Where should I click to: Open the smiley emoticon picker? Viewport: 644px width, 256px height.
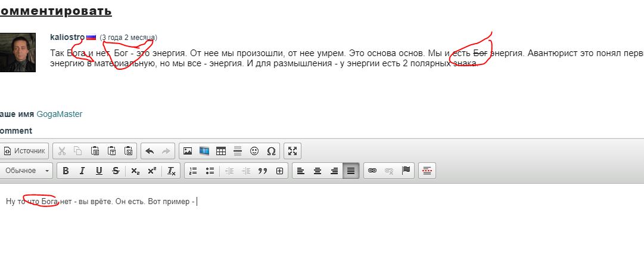254,151
